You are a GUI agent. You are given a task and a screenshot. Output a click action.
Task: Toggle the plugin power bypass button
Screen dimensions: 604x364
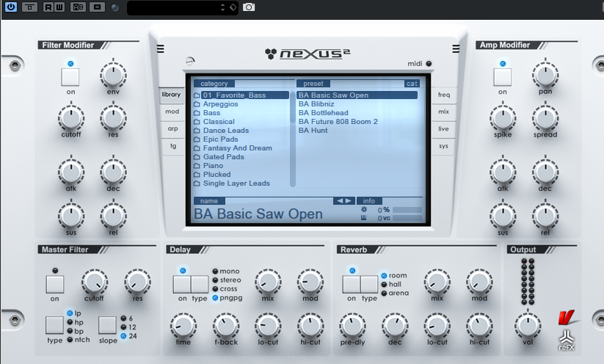pos(11,7)
